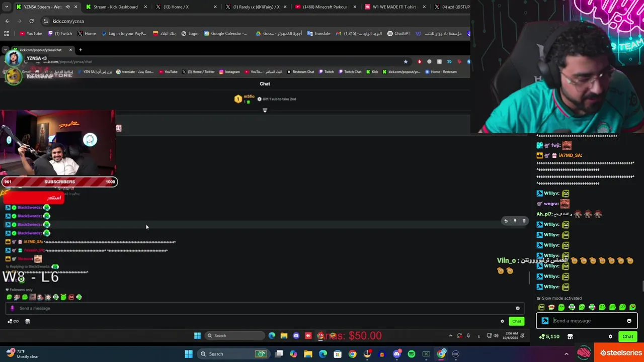The height and width of the screenshot is (362, 644).
Task: Open the apps grid in bookmarks bar
Action: (7, 34)
